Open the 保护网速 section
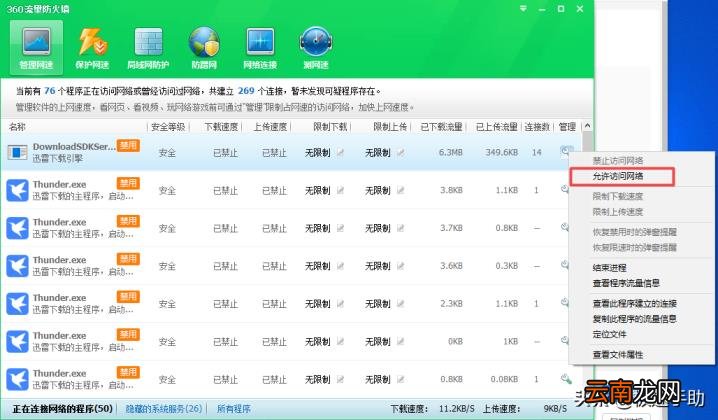This screenshot has height=420, width=718. 92,48
